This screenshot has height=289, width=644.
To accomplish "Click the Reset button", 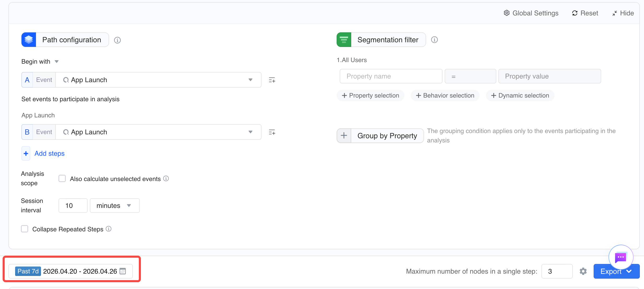I will [585, 13].
